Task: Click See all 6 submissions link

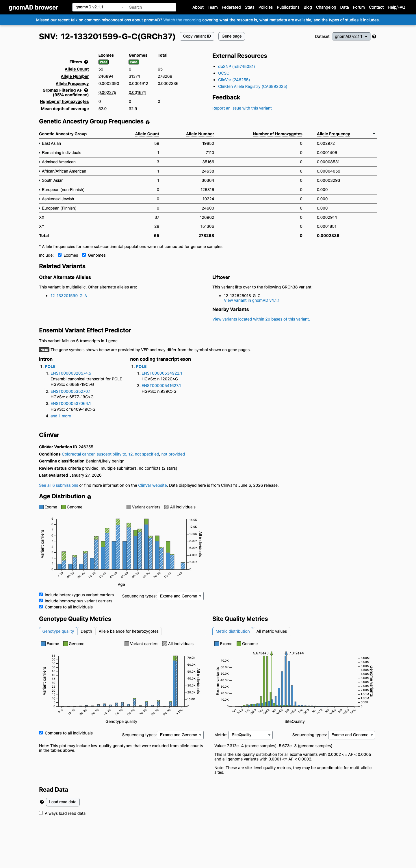Action: tap(59, 486)
